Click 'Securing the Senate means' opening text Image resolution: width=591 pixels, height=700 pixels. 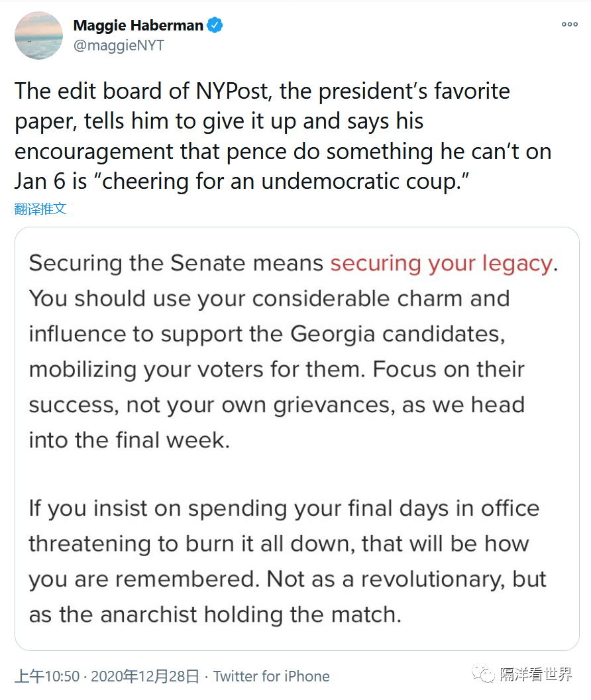pyautogui.click(x=176, y=263)
